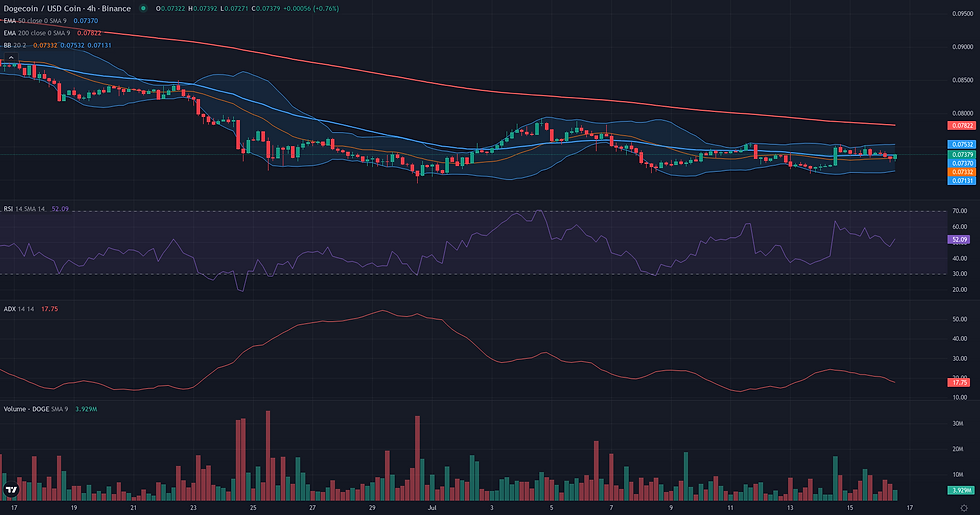Select the Volume DOGE SMA 9 legend
Image resolution: width=980 pixels, height=515 pixels.
pyautogui.click(x=36, y=409)
